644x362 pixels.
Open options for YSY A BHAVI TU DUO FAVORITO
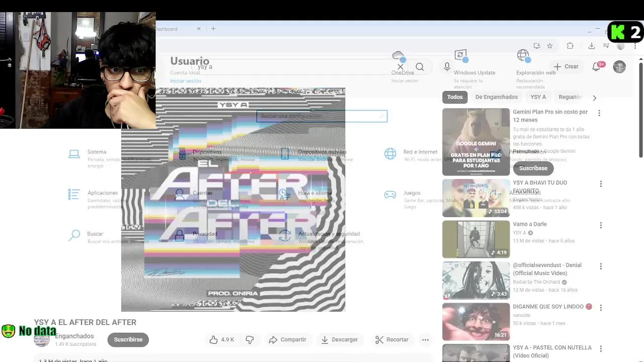tap(601, 184)
